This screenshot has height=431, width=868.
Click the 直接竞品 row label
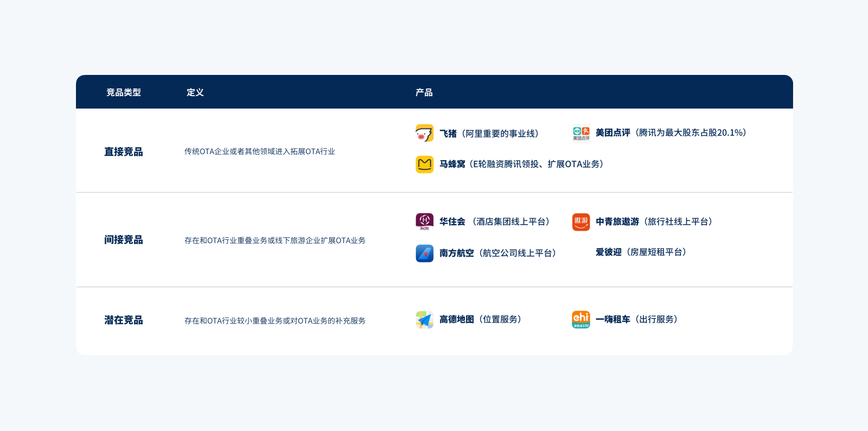tap(124, 152)
